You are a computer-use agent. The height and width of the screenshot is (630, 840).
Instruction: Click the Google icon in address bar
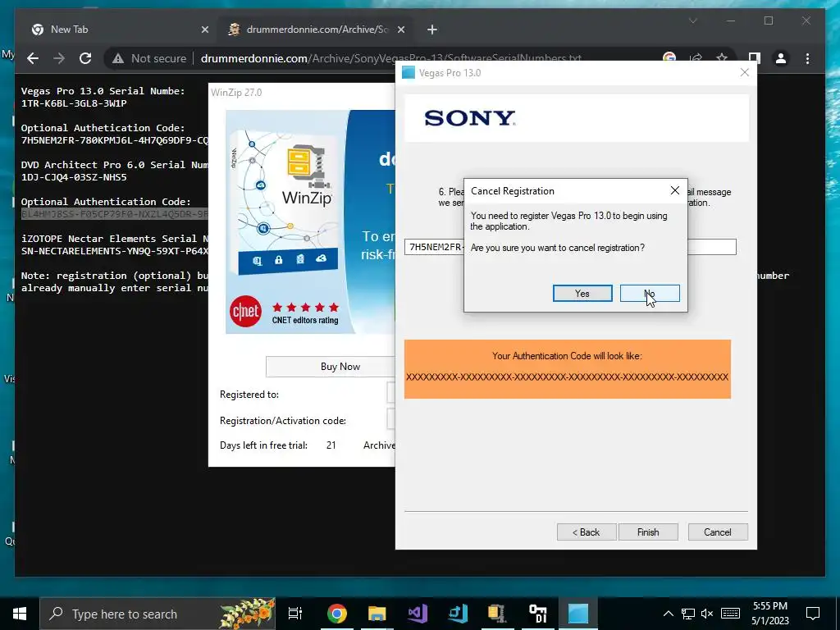pos(669,57)
